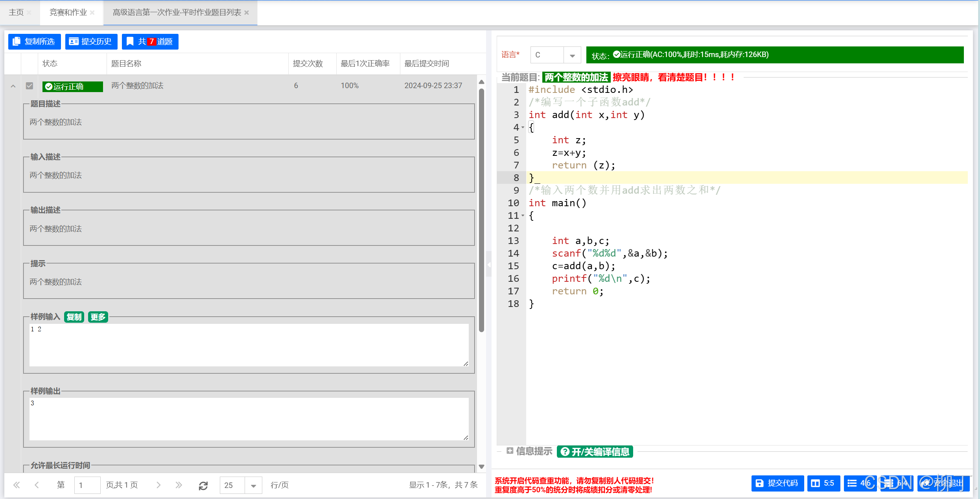Open the language C dropdown
The image size is (980, 499).
[x=572, y=55]
